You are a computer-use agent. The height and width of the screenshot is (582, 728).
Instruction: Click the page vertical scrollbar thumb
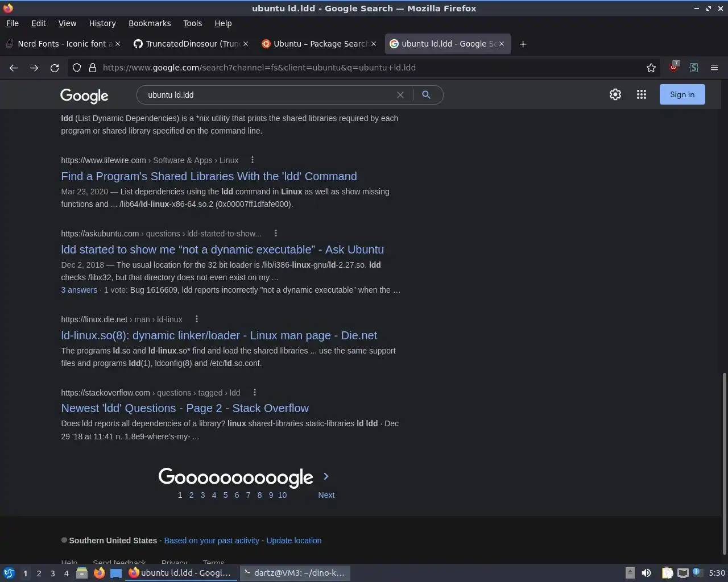coord(724,463)
